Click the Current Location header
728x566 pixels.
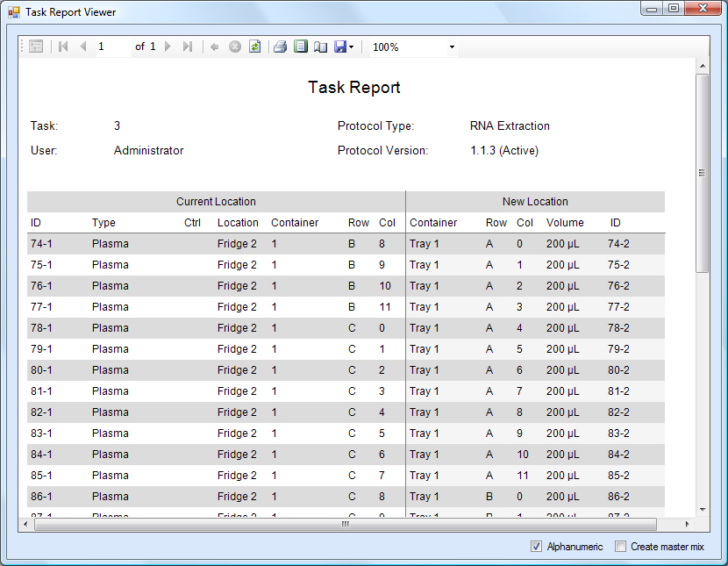216,202
